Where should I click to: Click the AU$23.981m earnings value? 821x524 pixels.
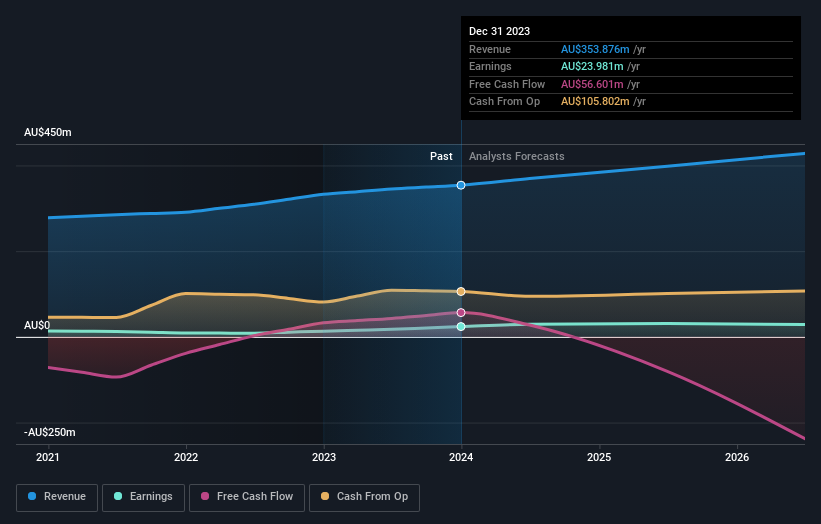(592, 66)
